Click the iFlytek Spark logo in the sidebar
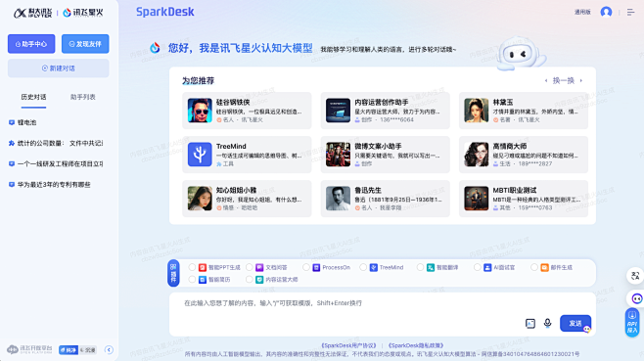This screenshot has width=644, height=361. (83, 13)
